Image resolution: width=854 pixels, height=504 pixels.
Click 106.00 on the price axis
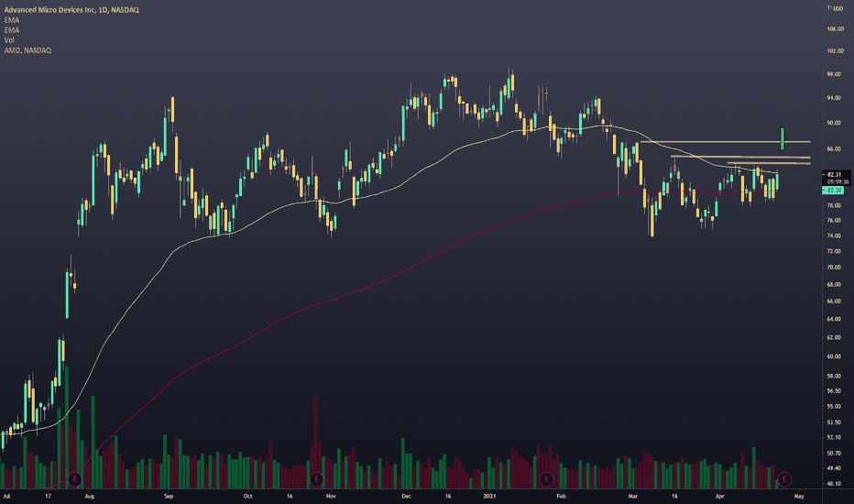click(835, 29)
